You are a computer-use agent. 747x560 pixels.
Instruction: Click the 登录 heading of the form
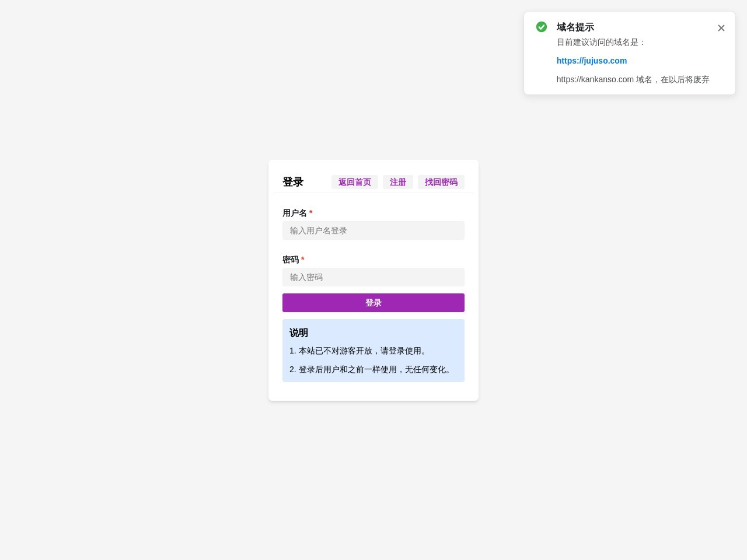click(x=293, y=182)
